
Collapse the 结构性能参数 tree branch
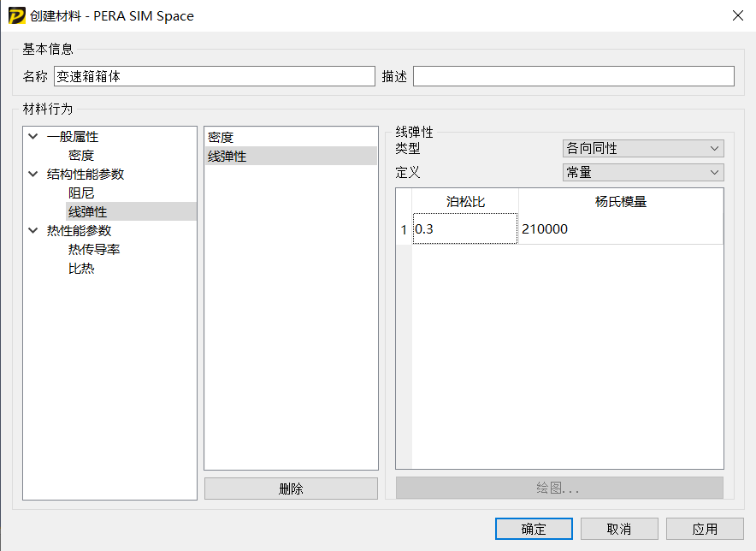(x=32, y=174)
